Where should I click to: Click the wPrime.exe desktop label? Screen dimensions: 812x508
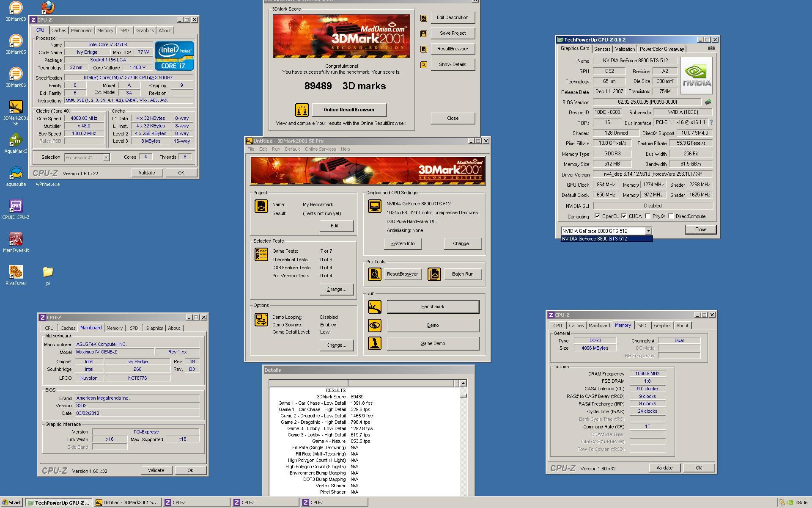click(48, 185)
